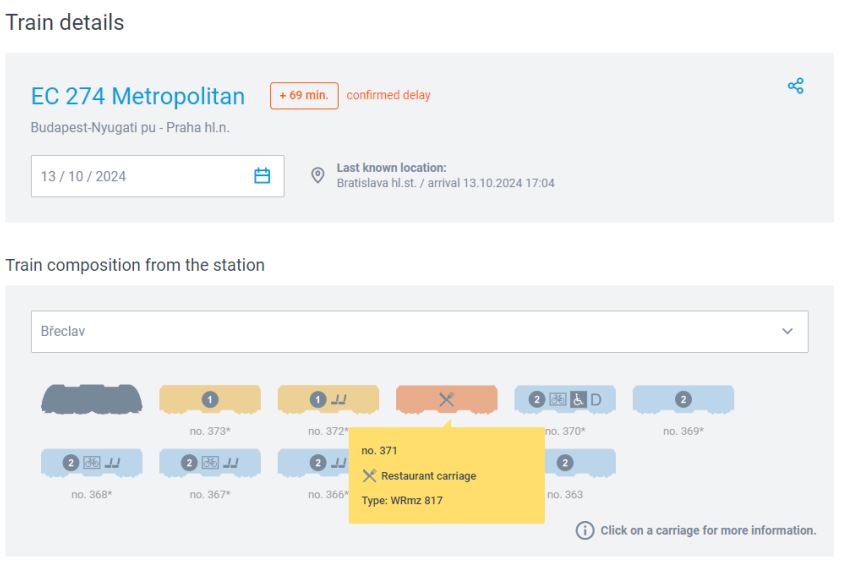The height and width of the screenshot is (564, 842).
Task: Select bicycle carriage no. 368
Action: [x=91, y=462]
